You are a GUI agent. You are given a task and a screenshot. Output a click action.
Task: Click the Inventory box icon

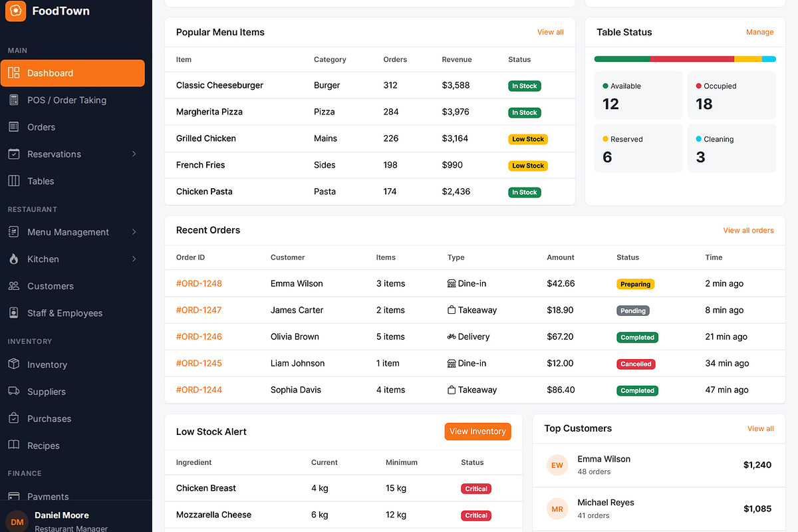[14, 364]
